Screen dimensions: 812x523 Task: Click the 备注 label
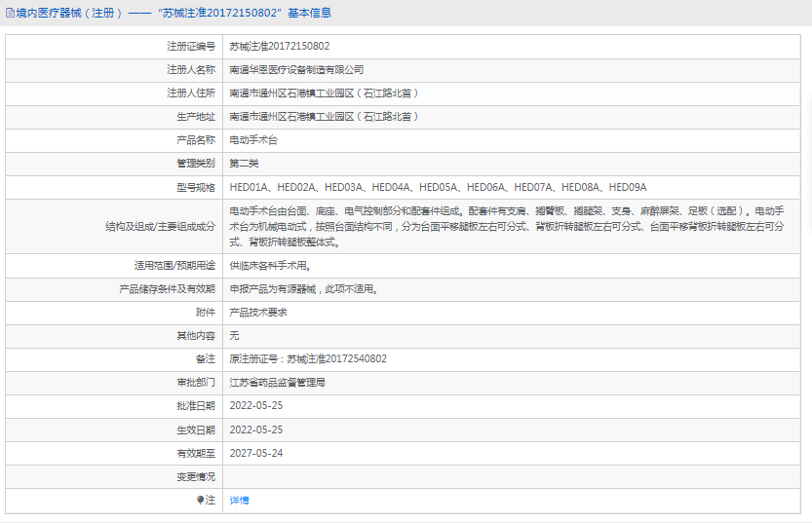point(206,359)
